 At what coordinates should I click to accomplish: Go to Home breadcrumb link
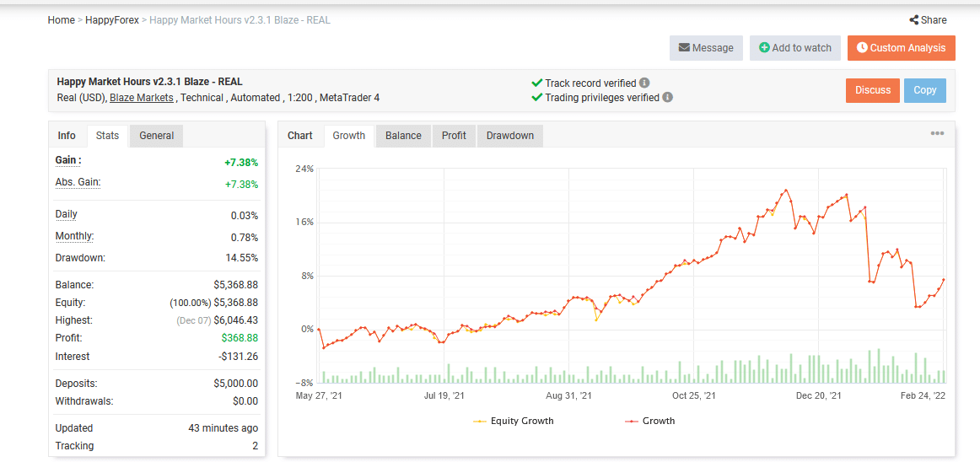(62, 20)
